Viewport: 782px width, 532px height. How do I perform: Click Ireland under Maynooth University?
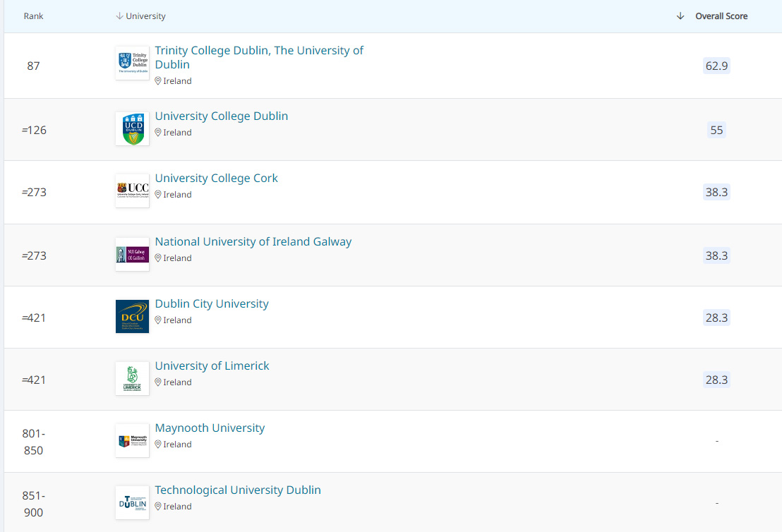[x=178, y=445]
